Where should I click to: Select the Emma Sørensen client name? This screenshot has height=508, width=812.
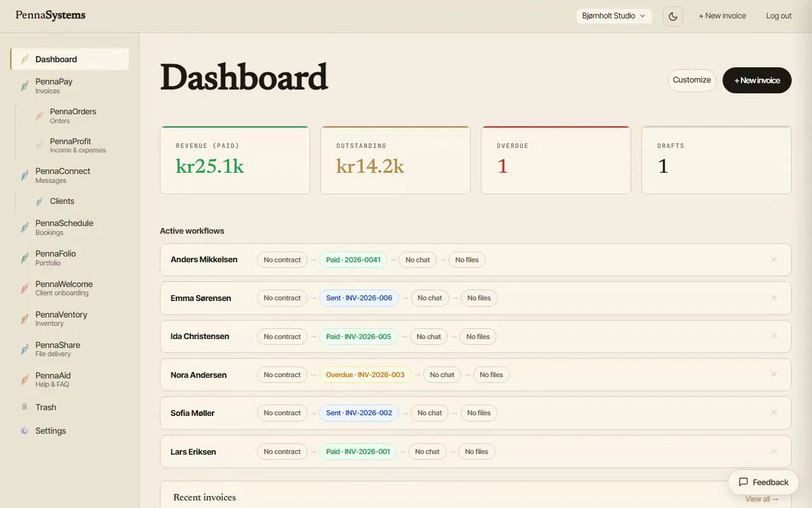click(200, 298)
